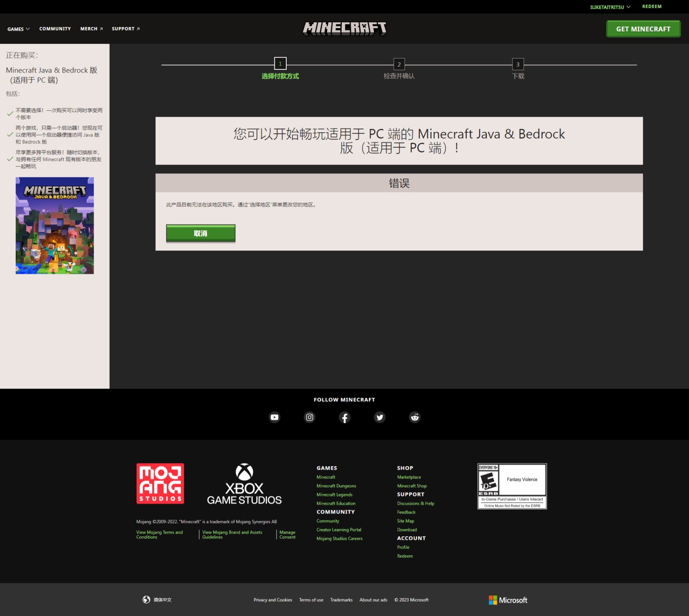Select step 1 选择付款方式
The width and height of the screenshot is (689, 616).
coord(280,69)
